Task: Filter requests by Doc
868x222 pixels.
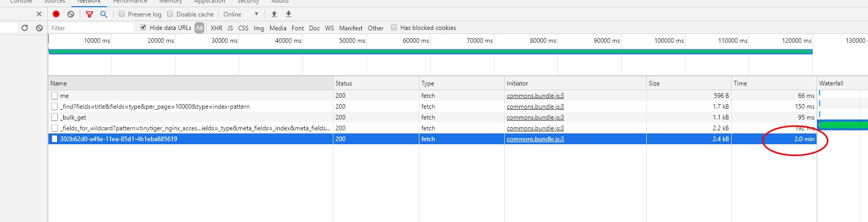Action: (x=314, y=28)
